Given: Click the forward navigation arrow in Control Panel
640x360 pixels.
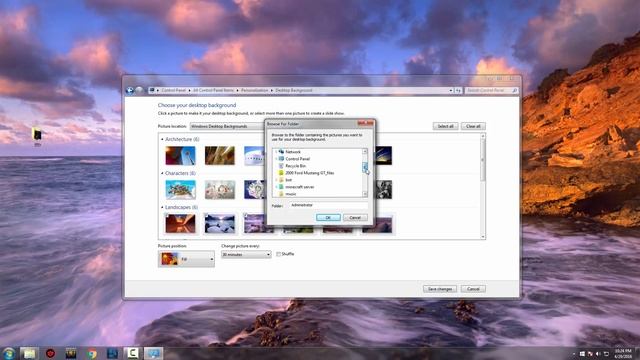Looking at the screenshot, I should [139, 90].
